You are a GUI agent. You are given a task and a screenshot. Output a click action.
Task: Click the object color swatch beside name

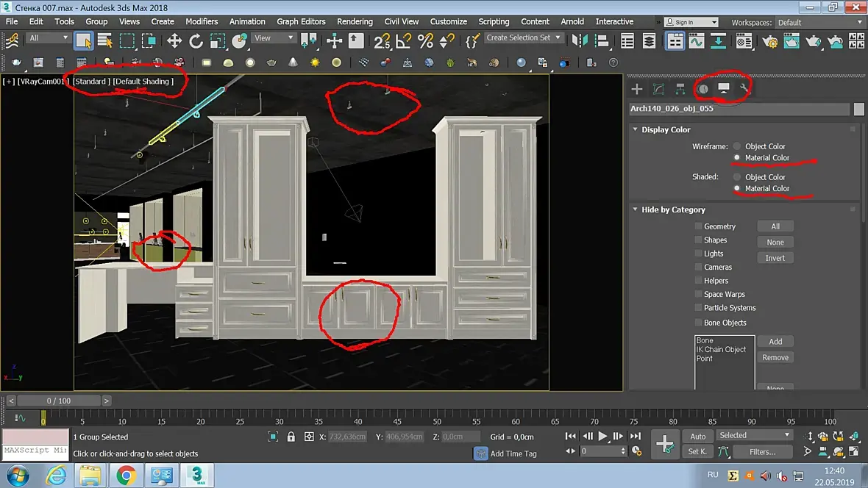(x=858, y=110)
